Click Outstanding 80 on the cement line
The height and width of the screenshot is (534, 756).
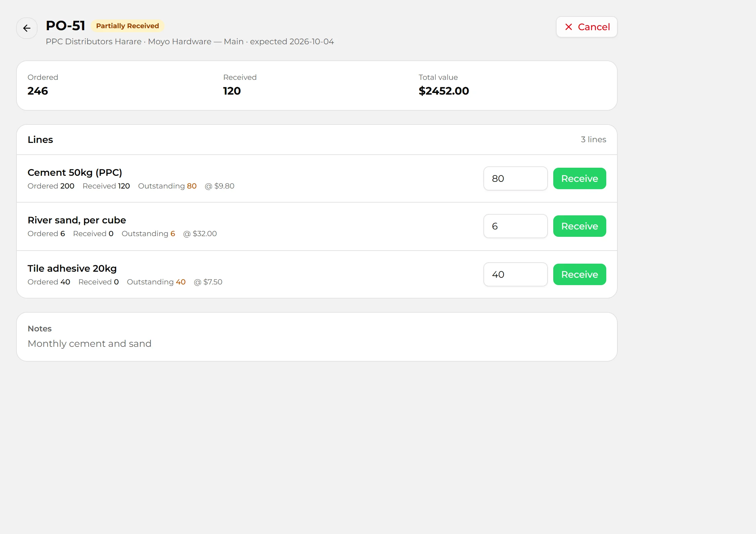[x=167, y=186]
